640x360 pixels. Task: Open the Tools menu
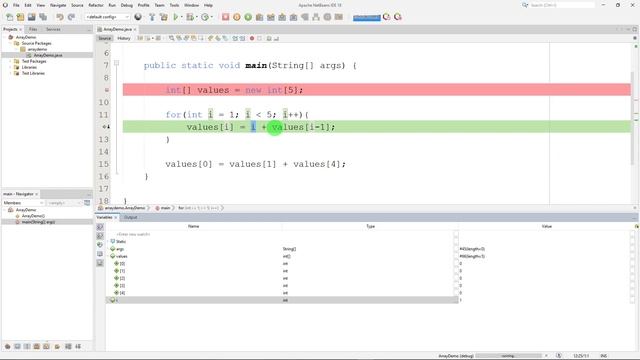[174, 5]
